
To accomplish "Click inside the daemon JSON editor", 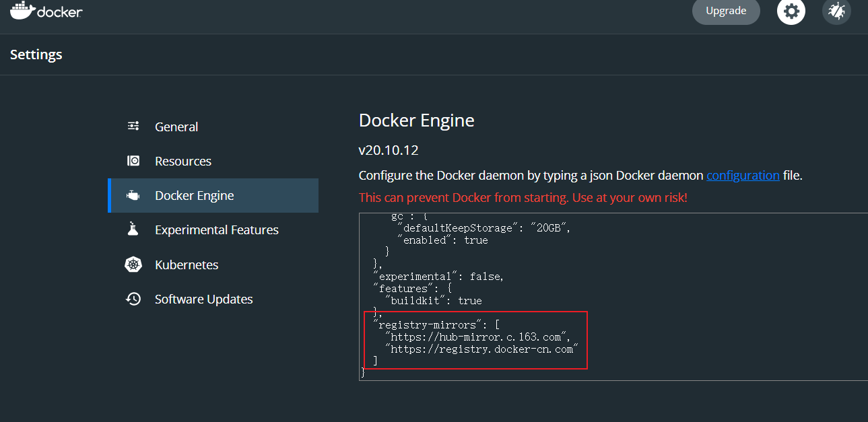I will coord(613,296).
